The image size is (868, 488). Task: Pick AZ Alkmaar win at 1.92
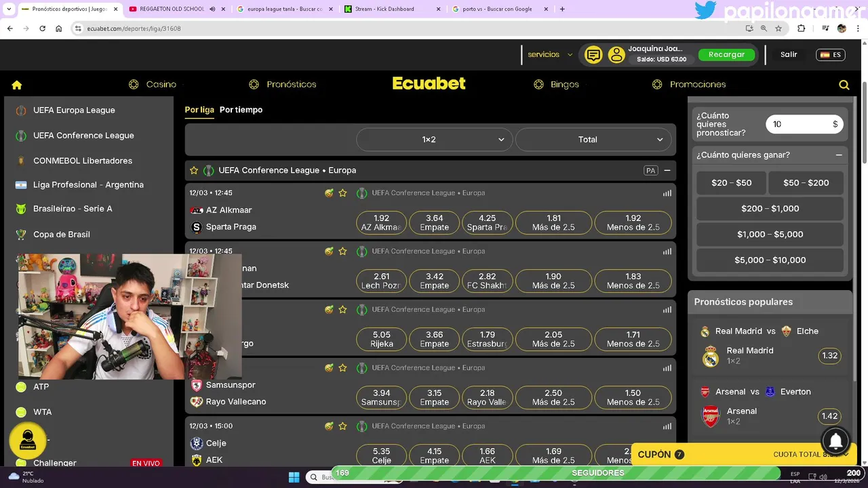pos(381,222)
